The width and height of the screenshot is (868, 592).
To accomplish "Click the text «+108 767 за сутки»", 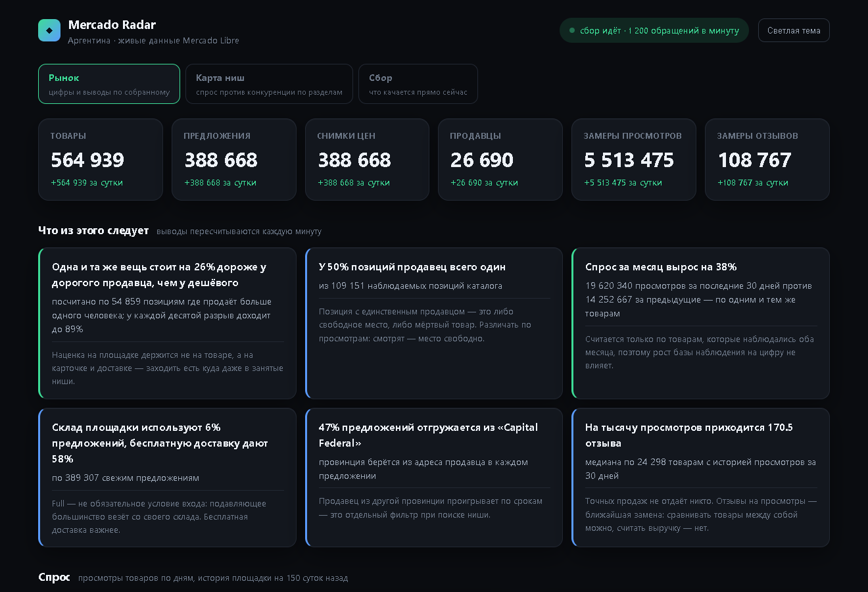I will click(753, 183).
